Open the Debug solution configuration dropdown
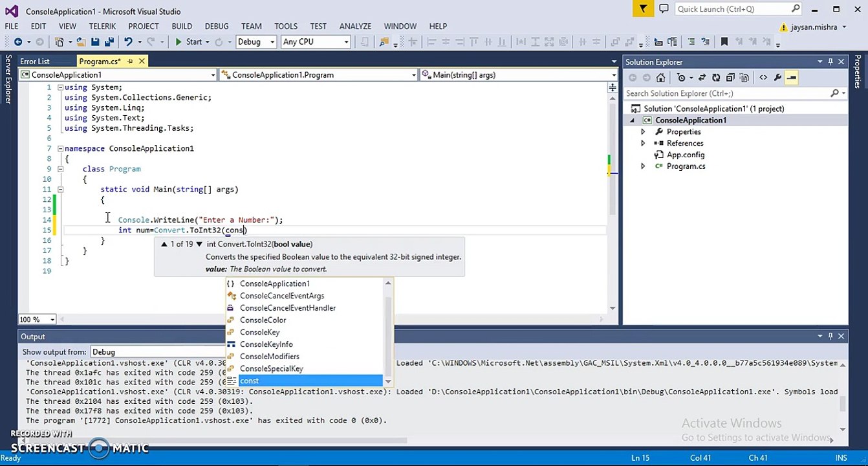 (x=257, y=42)
